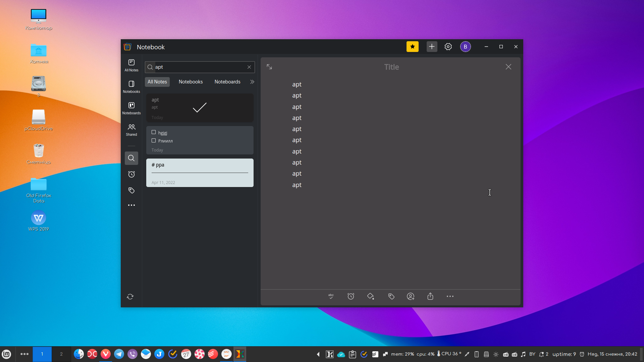Click the share/export icon in note toolbar
644x362 pixels.
tap(430, 296)
